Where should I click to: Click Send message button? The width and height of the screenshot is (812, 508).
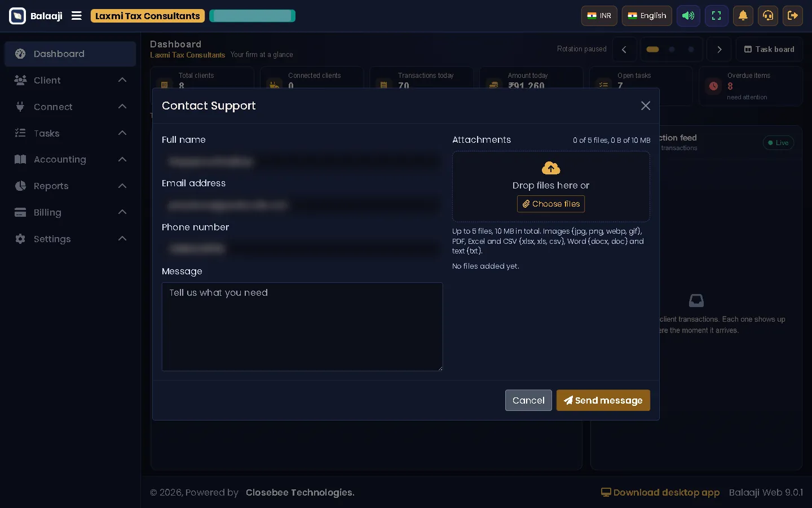(x=603, y=400)
